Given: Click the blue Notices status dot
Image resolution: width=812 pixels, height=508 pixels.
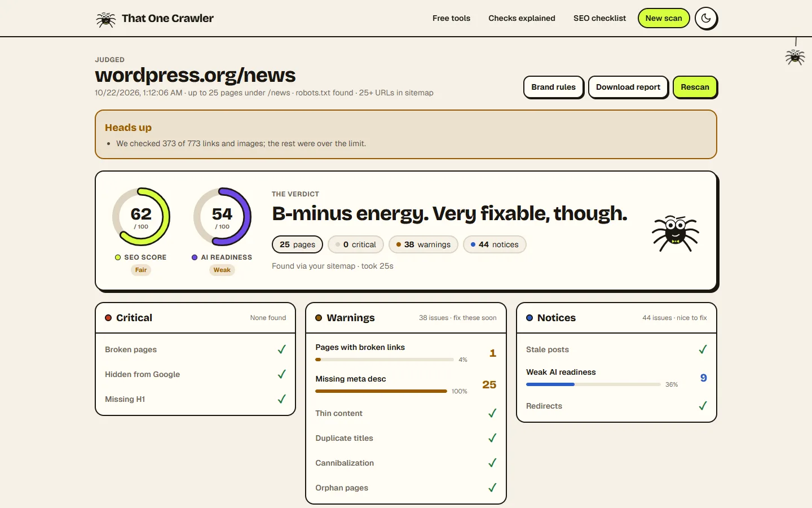Looking at the screenshot, I should click(529, 318).
